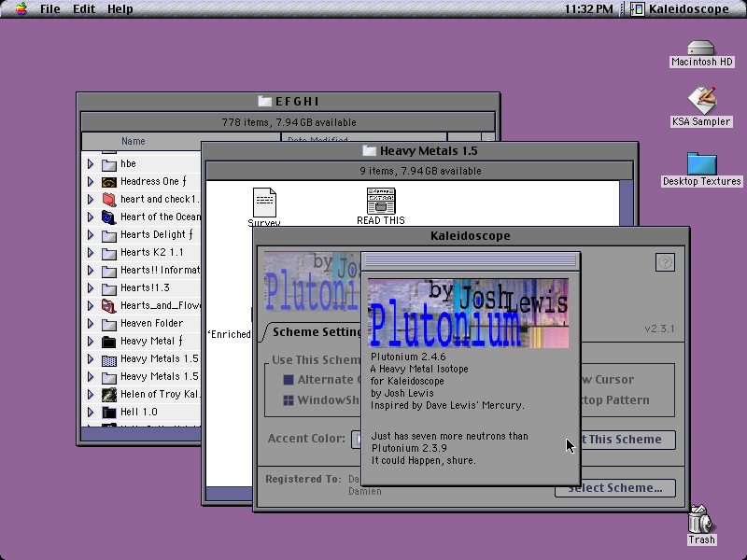Click the '9 items, 7.94 GB available' status text
The width and height of the screenshot is (747, 560).
tap(420, 171)
